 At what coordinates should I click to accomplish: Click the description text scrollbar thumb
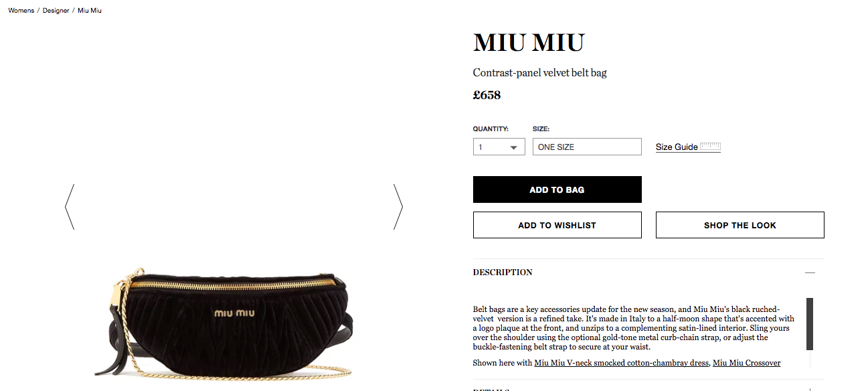tap(810, 324)
